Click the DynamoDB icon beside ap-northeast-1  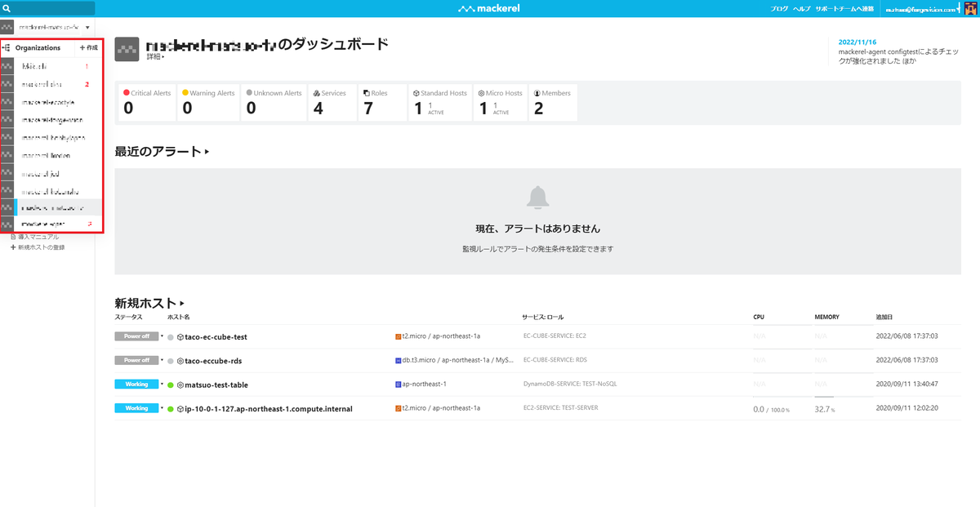click(x=398, y=384)
